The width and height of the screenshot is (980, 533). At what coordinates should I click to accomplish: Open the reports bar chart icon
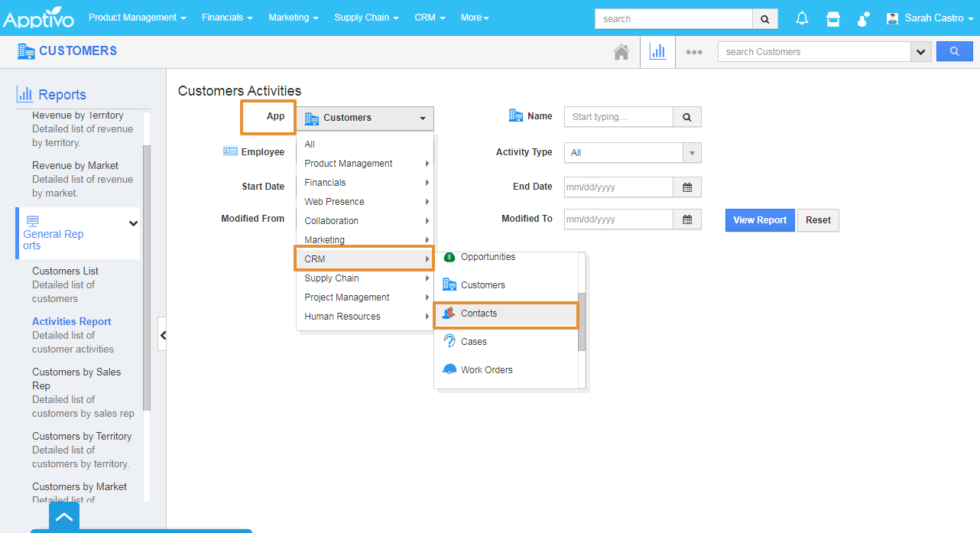coord(657,52)
